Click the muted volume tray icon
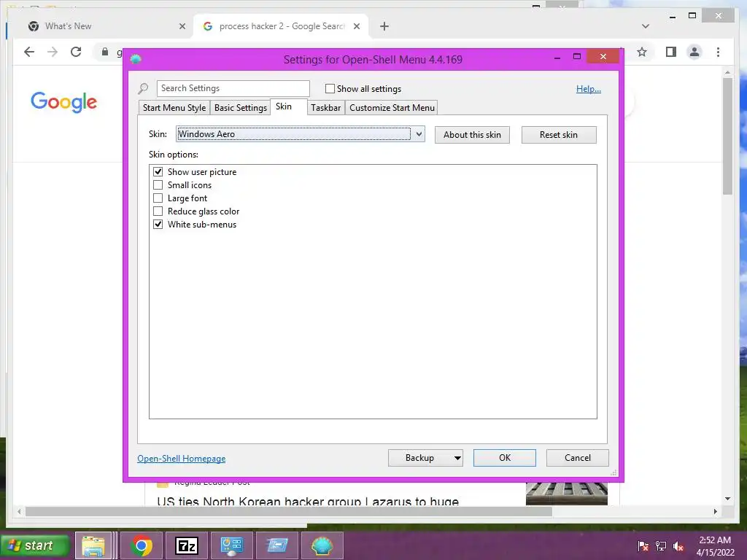This screenshot has width=747, height=560. [x=678, y=546]
